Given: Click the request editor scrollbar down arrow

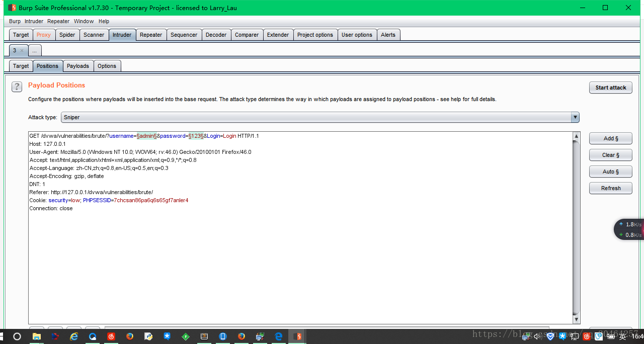Looking at the screenshot, I should (577, 320).
